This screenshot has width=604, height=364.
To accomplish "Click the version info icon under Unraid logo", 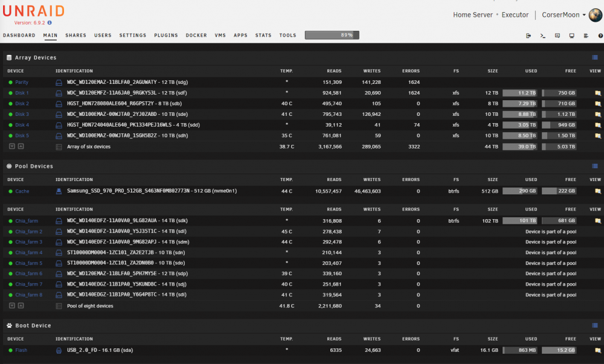I will point(50,23).
